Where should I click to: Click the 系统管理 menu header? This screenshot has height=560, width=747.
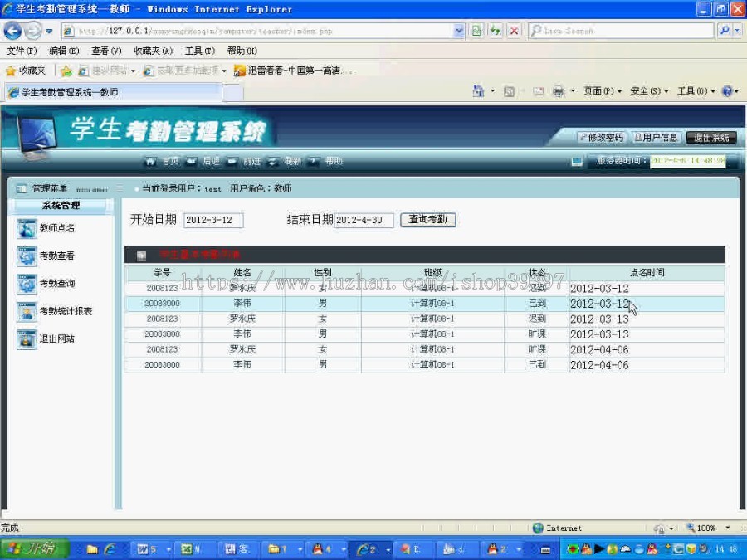(61, 206)
